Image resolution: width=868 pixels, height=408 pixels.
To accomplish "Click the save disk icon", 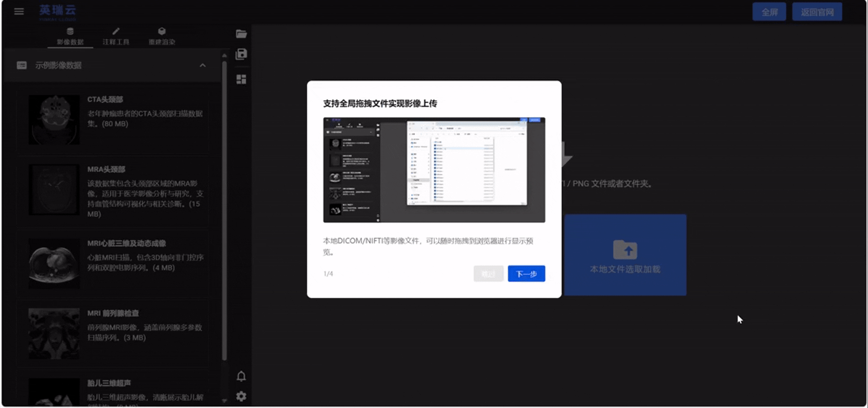I will 241,54.
